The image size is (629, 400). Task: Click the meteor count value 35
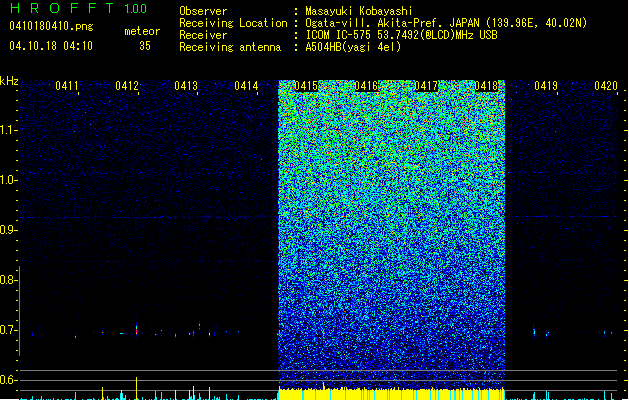pyautogui.click(x=145, y=46)
